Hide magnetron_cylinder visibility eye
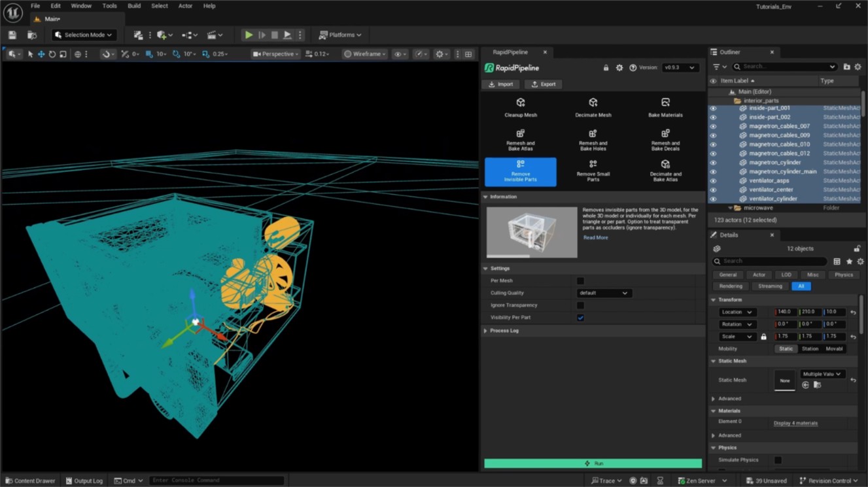This screenshot has width=868, height=487. pyautogui.click(x=713, y=163)
